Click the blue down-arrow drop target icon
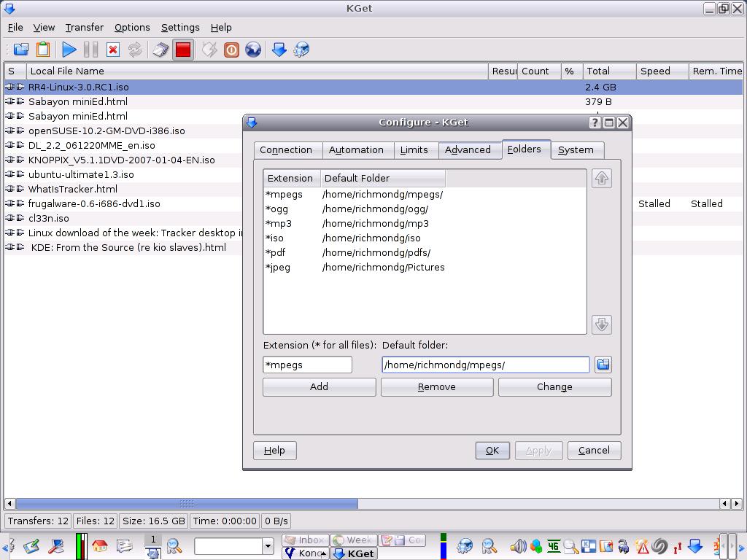 coord(279,50)
